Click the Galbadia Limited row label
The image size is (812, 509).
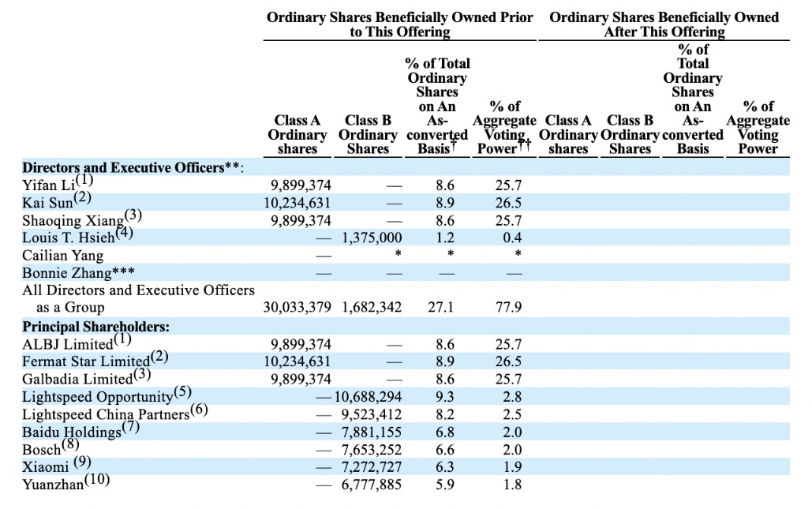point(77,379)
